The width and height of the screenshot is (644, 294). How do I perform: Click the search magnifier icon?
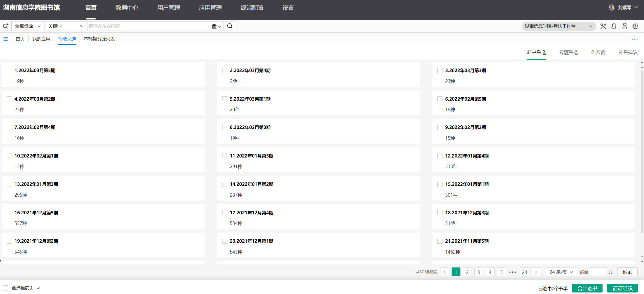coord(230,26)
